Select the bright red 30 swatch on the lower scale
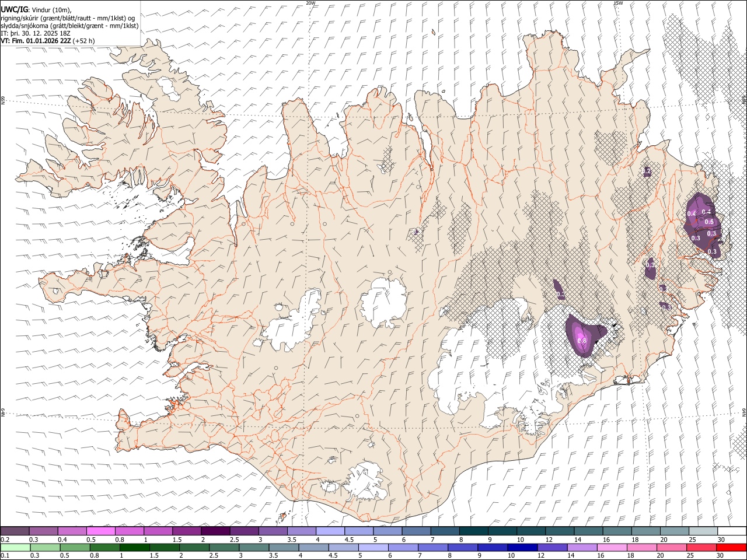 pyautogui.click(x=731, y=547)
